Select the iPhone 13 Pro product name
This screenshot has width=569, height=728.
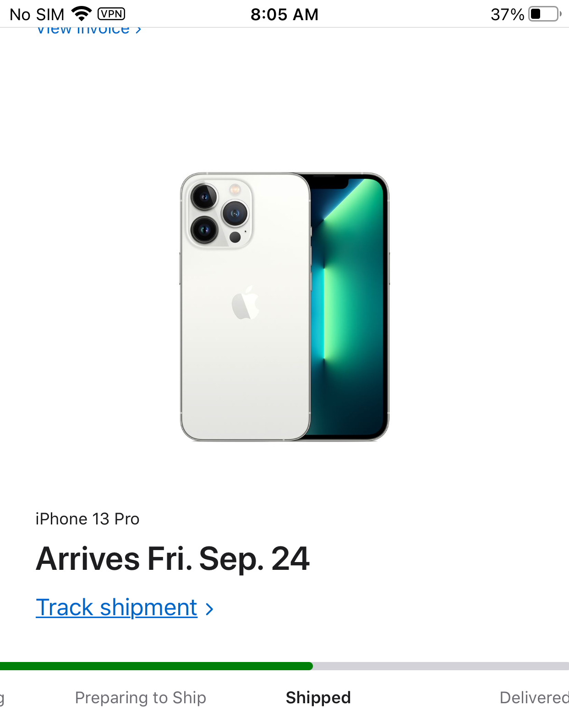[x=88, y=519]
